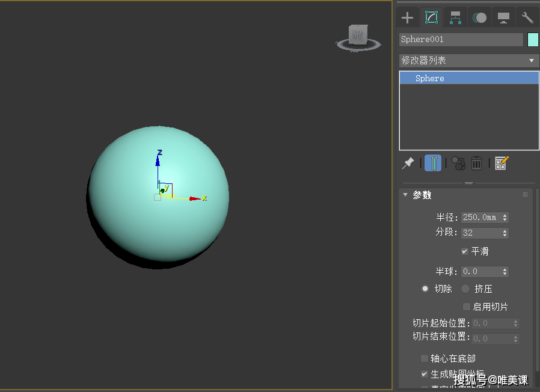This screenshot has width=540, height=392.
Task: Click the Pin Stack pushpin icon
Action: [408, 164]
